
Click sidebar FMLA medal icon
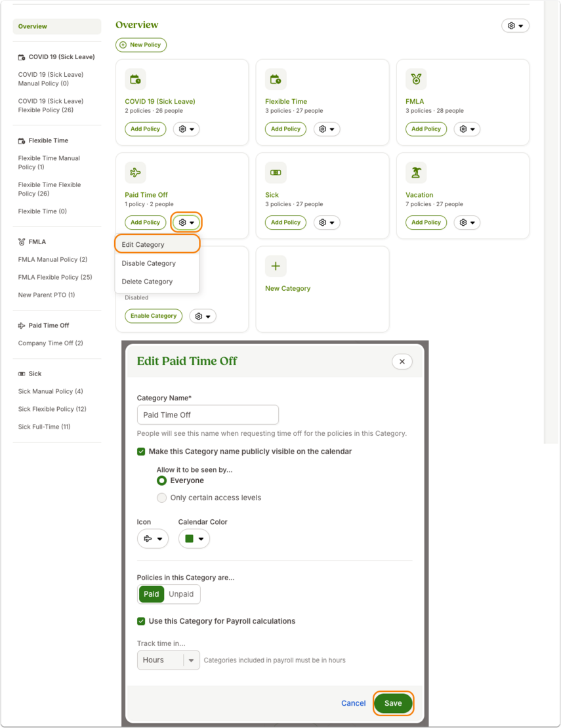tap(22, 242)
